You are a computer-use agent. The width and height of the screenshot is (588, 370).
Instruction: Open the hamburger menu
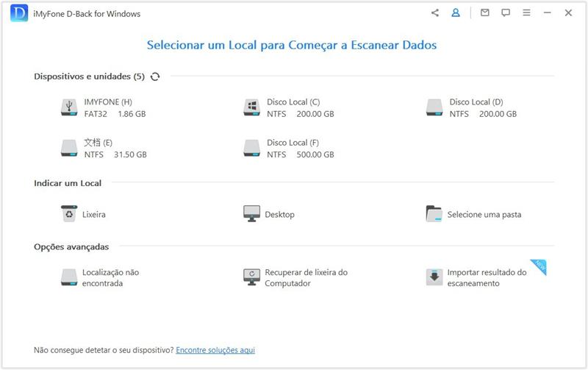[x=526, y=13]
